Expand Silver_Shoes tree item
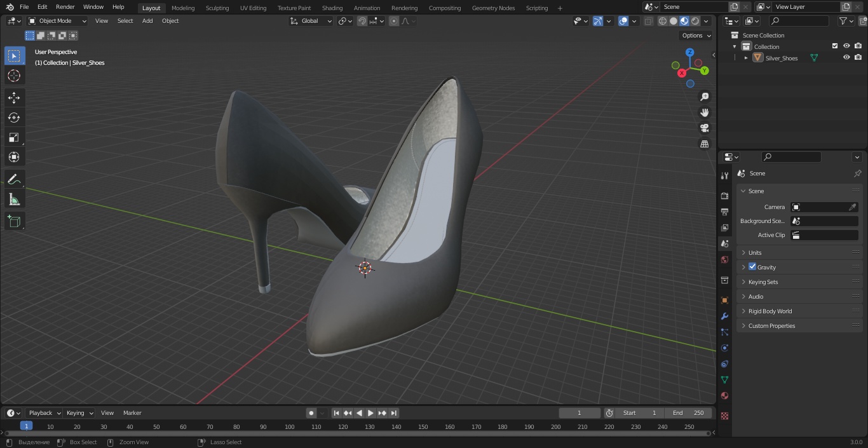 point(746,58)
